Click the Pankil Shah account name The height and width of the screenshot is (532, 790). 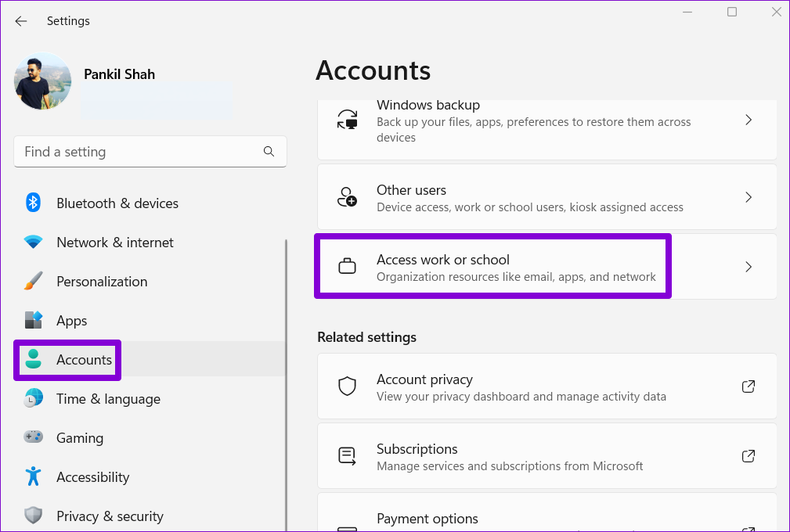coord(120,74)
